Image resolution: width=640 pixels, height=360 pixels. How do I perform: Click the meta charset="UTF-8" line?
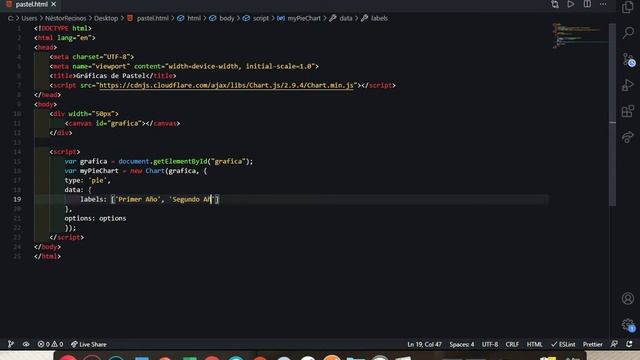[92, 57]
